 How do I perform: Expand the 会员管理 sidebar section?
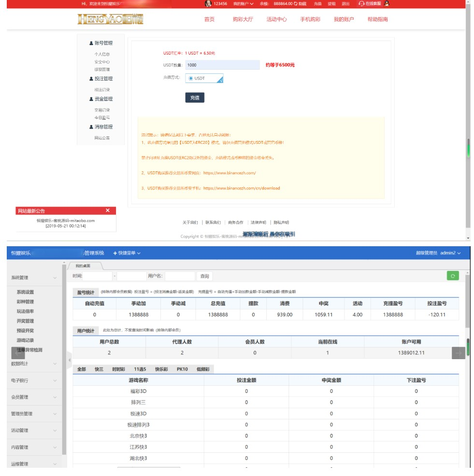[34, 397]
